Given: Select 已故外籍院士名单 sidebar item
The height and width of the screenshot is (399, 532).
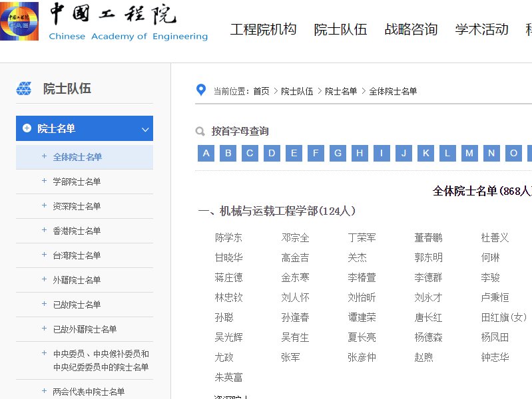Looking at the screenshot, I should tap(85, 329).
